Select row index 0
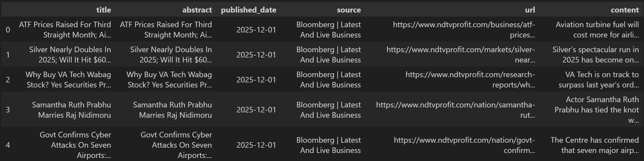 pos(8,30)
